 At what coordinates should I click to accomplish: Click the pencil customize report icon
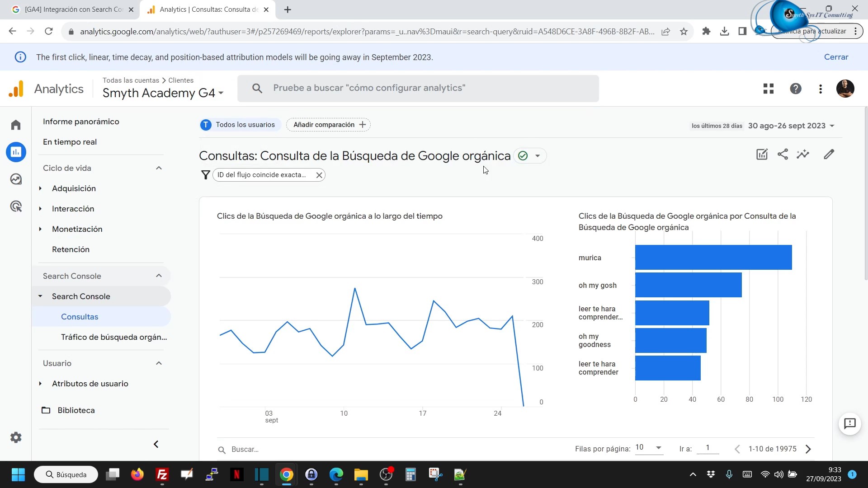(829, 155)
